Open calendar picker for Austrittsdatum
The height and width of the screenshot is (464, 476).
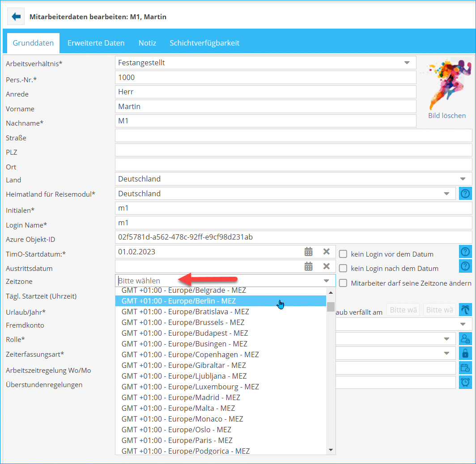pos(309,266)
